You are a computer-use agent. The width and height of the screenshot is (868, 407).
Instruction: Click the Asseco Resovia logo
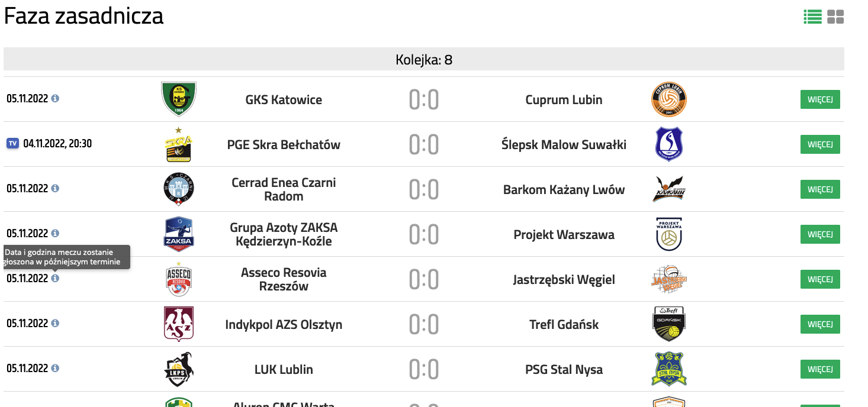179,279
